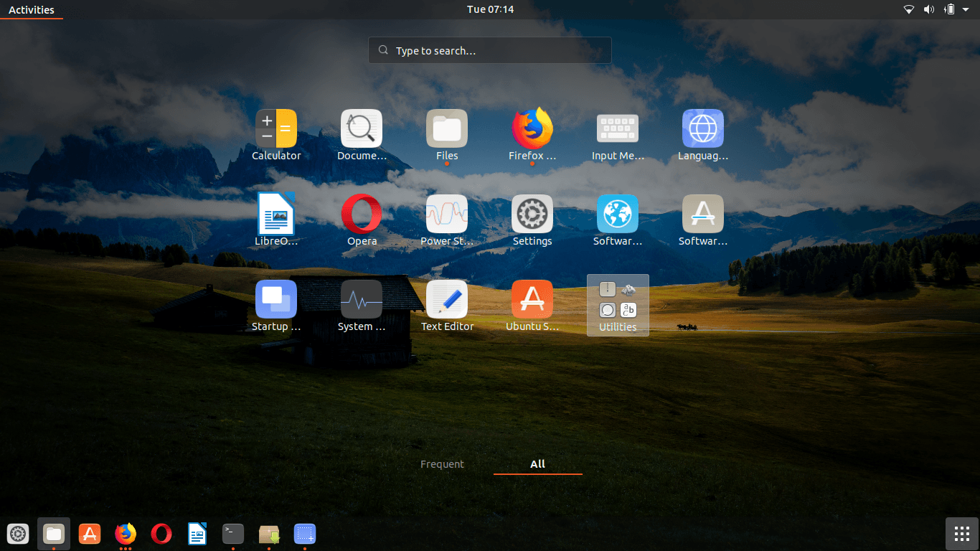
Task: Click the Type to search field
Action: 490,51
